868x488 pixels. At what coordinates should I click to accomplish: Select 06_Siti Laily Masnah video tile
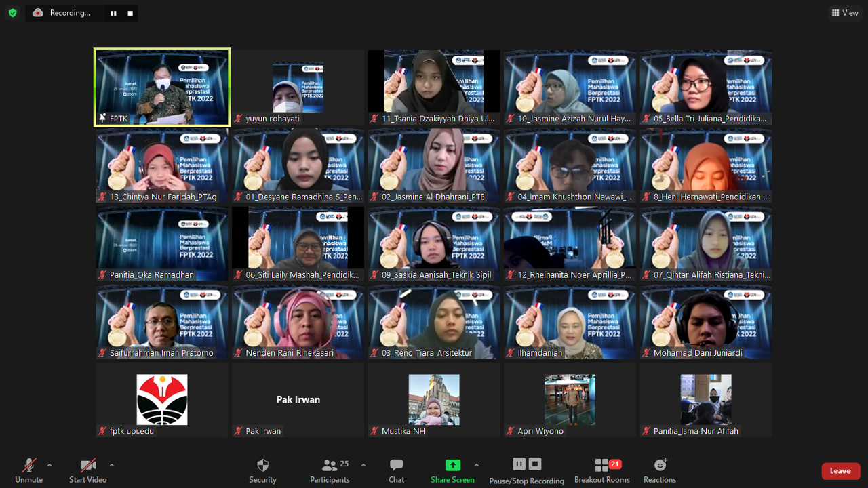tap(298, 244)
